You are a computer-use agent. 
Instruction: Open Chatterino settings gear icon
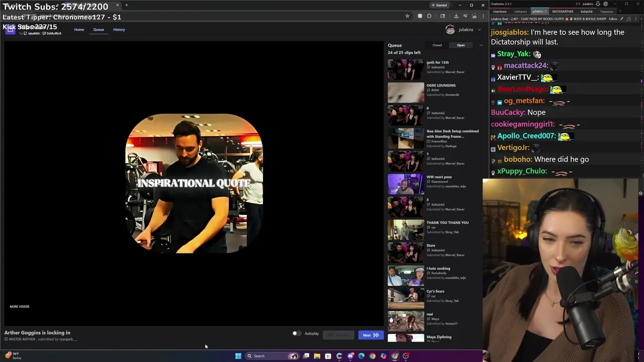(x=605, y=4)
